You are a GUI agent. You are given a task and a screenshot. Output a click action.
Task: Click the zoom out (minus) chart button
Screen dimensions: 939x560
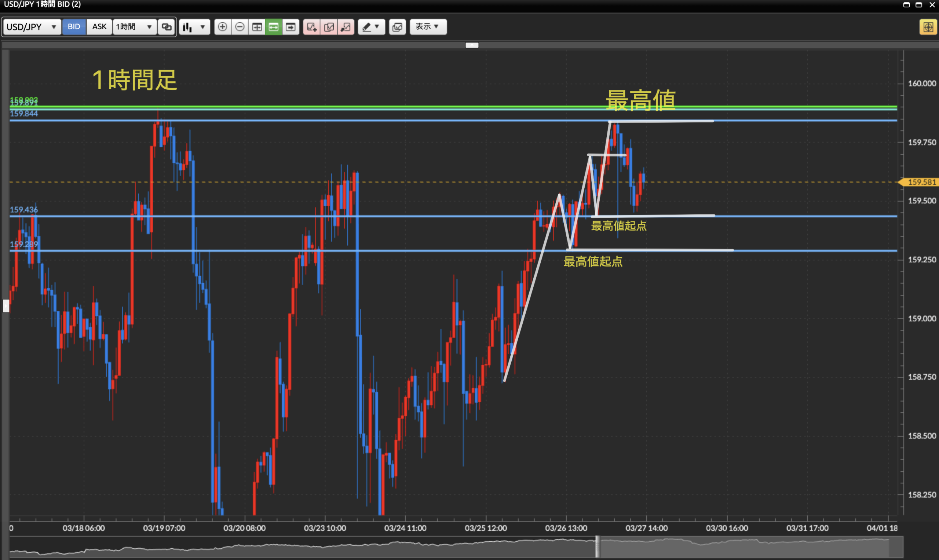click(240, 27)
